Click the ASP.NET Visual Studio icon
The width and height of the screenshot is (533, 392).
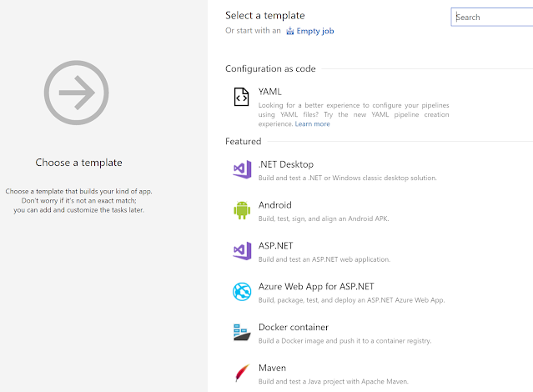click(241, 251)
